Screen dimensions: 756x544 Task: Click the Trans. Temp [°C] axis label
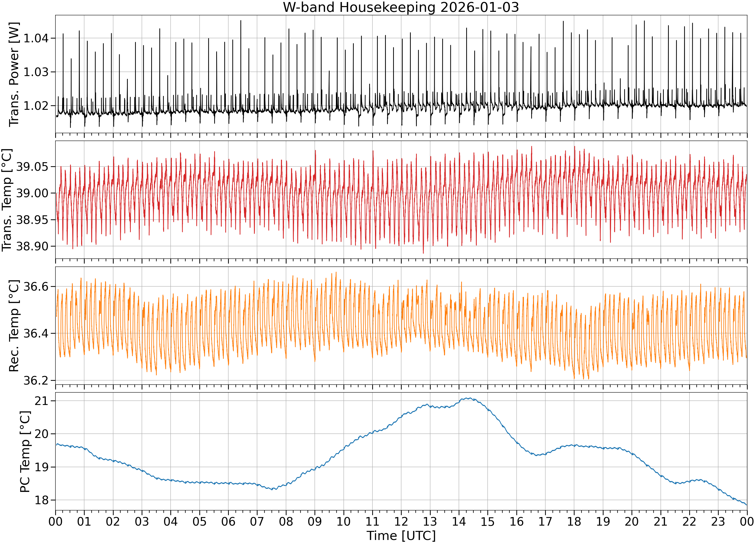(7, 200)
